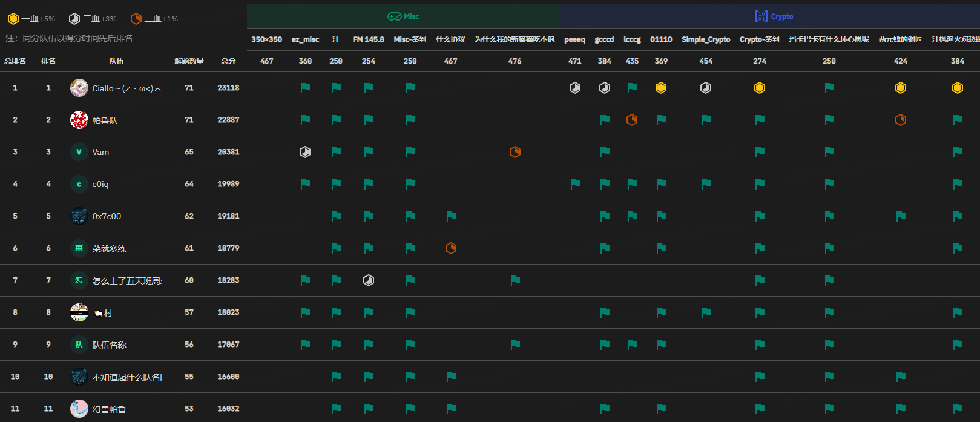Open team 0x7c00's name link
The image size is (980, 422).
pyautogui.click(x=107, y=216)
